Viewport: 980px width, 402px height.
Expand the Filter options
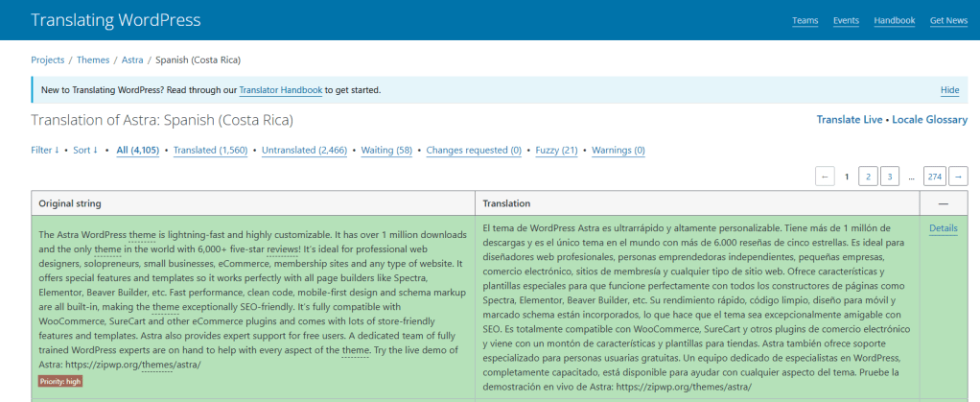[45, 150]
